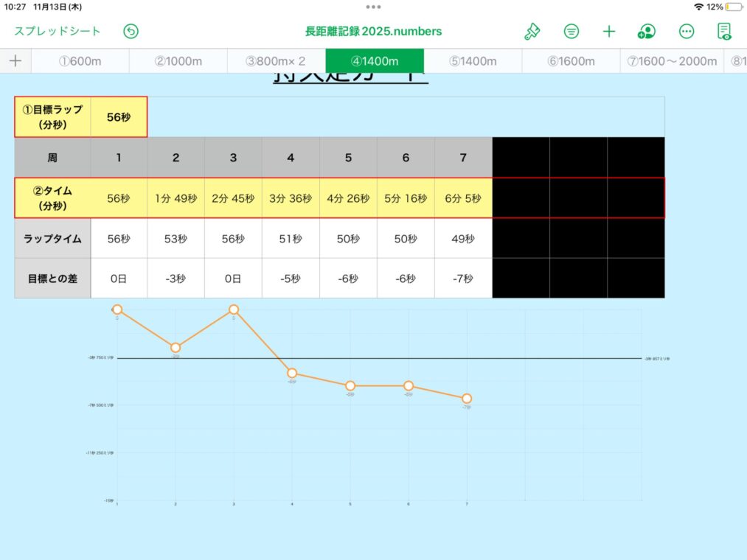Image resolution: width=747 pixels, height=560 pixels.
Task: Switch to the ②1000m sheet tab
Action: [x=178, y=61]
